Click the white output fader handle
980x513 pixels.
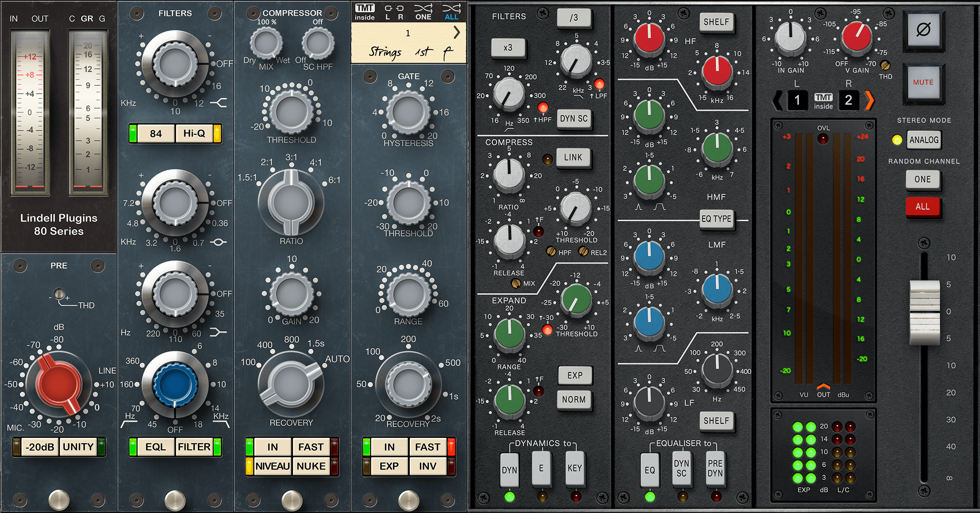point(924,312)
